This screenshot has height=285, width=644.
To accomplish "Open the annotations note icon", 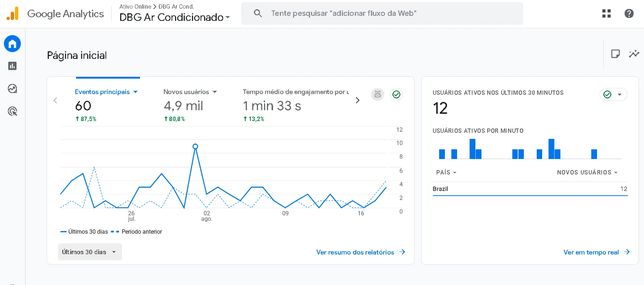I will coord(615,54).
